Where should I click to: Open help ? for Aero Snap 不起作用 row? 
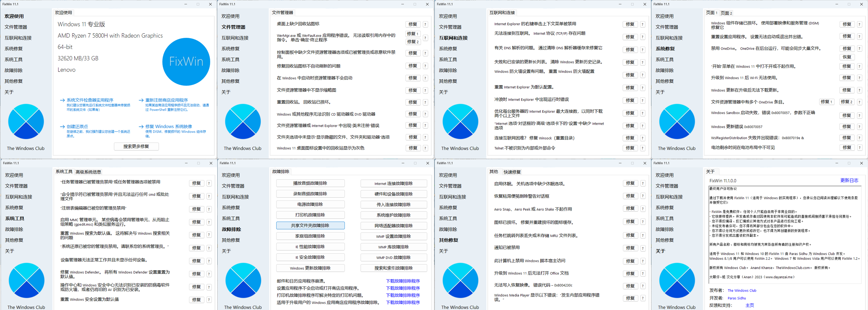pyautogui.click(x=643, y=209)
